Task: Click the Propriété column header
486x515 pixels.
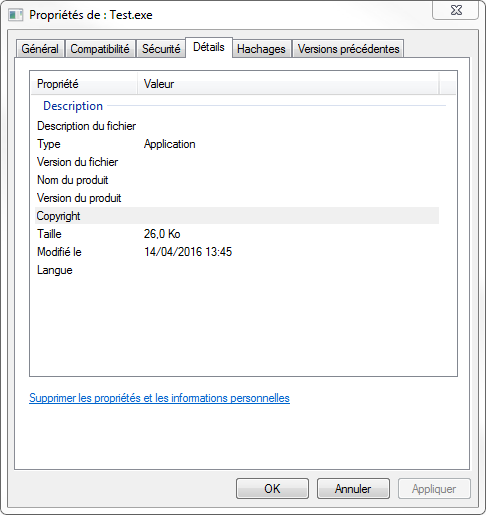Action: (84, 84)
